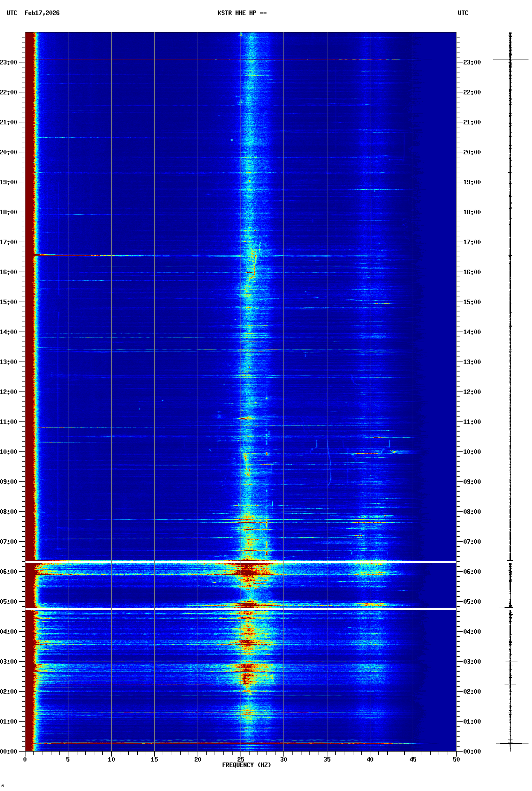Click the upper white data gap band above 06:00
This screenshot has width=532, height=791.
[241, 562]
